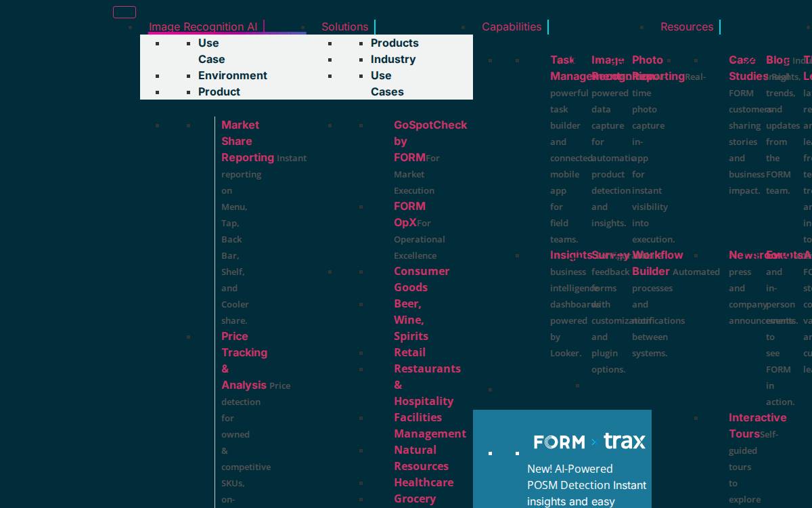
Task: Select the Industry submenu item
Action: 393,59
